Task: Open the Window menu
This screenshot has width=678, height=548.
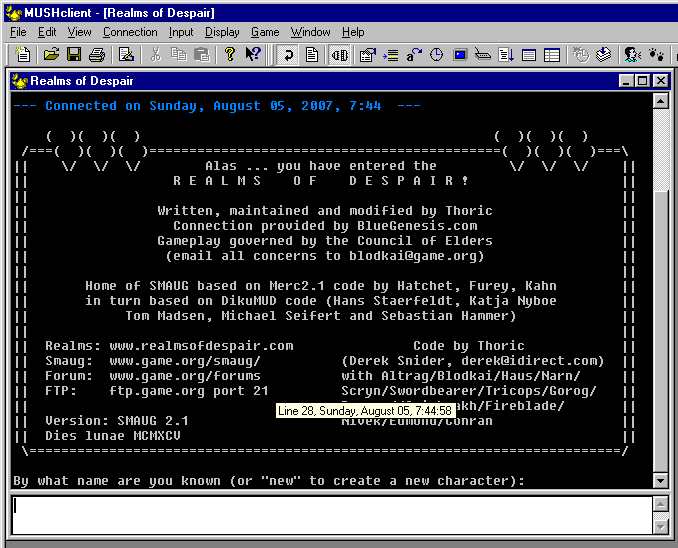Action: [x=310, y=32]
